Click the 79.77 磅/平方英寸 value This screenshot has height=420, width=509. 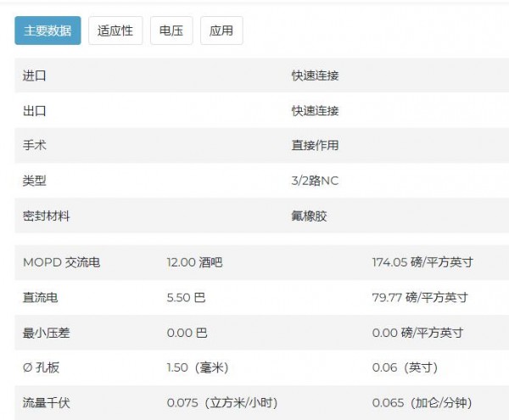[x=419, y=298]
